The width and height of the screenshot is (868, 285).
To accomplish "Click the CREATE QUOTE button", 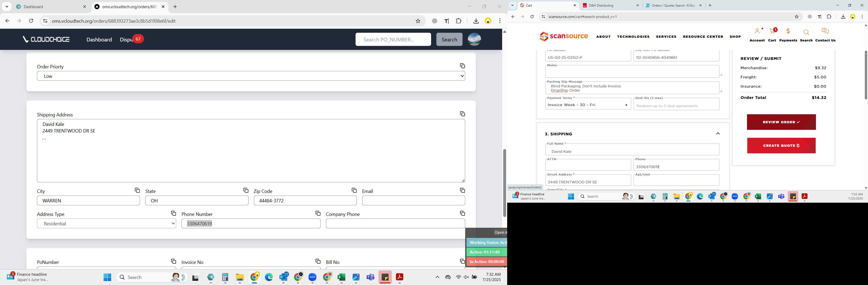I will tap(781, 145).
